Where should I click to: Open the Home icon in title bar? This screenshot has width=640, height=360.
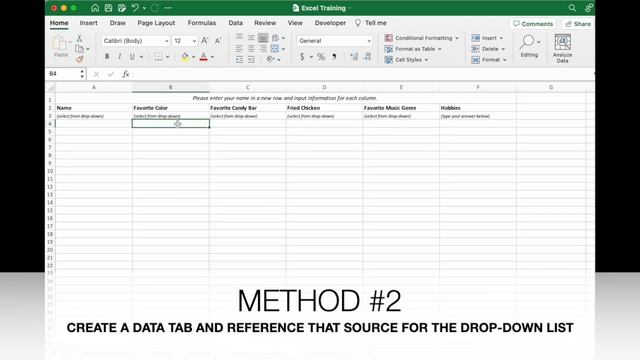tap(95, 8)
